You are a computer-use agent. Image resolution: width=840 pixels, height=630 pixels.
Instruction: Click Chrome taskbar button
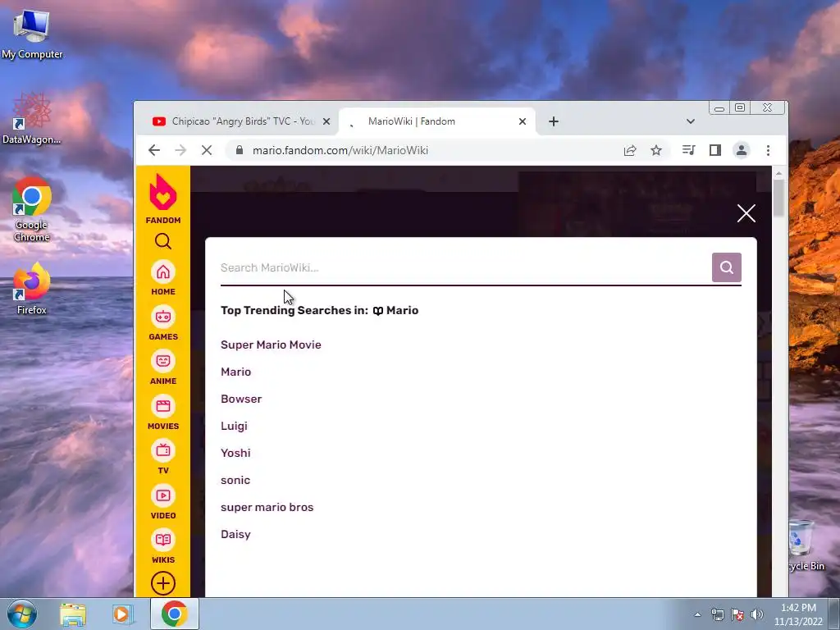(174, 614)
